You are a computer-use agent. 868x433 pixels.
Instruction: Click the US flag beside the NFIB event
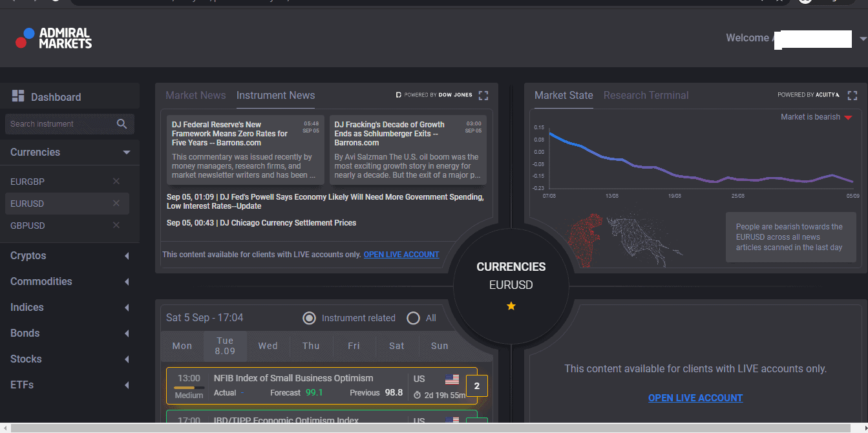(452, 379)
